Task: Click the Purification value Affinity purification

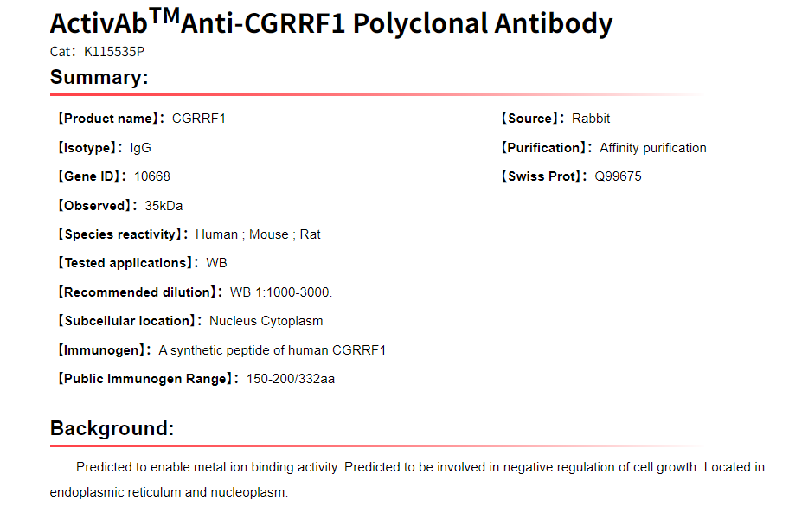Action: 653,148
